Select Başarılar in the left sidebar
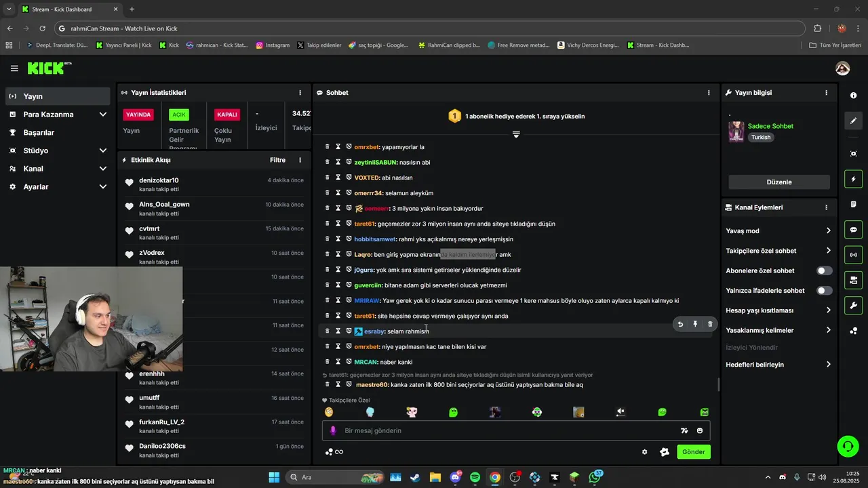 57,133
